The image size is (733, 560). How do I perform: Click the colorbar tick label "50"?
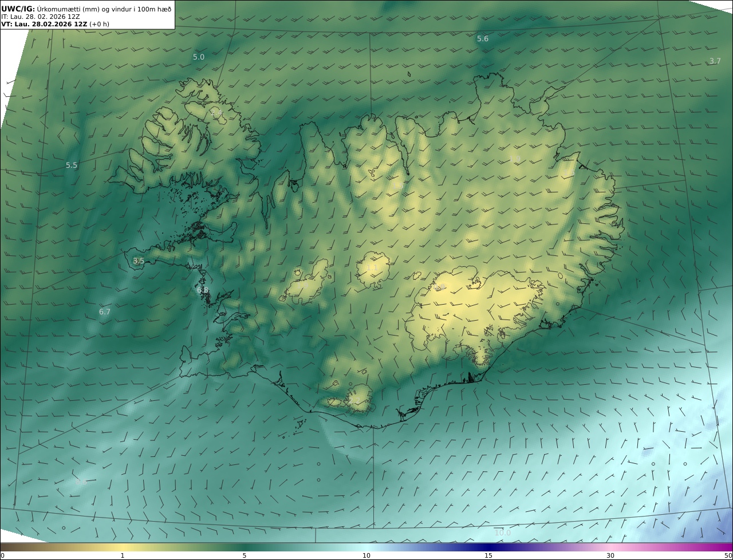point(728,555)
